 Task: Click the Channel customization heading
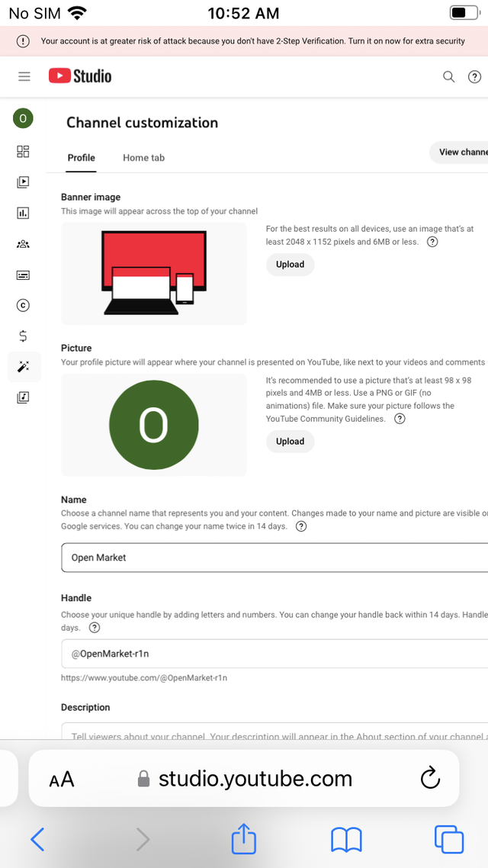coord(142,123)
